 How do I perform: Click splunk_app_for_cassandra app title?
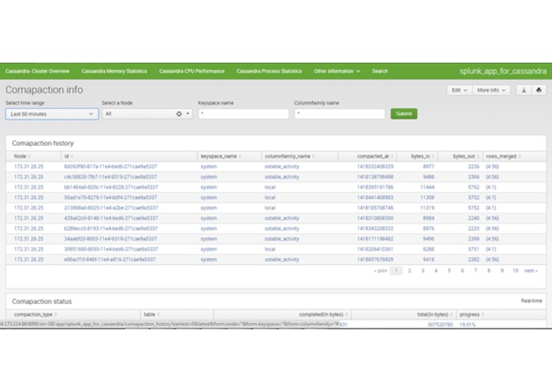pyautogui.click(x=503, y=71)
